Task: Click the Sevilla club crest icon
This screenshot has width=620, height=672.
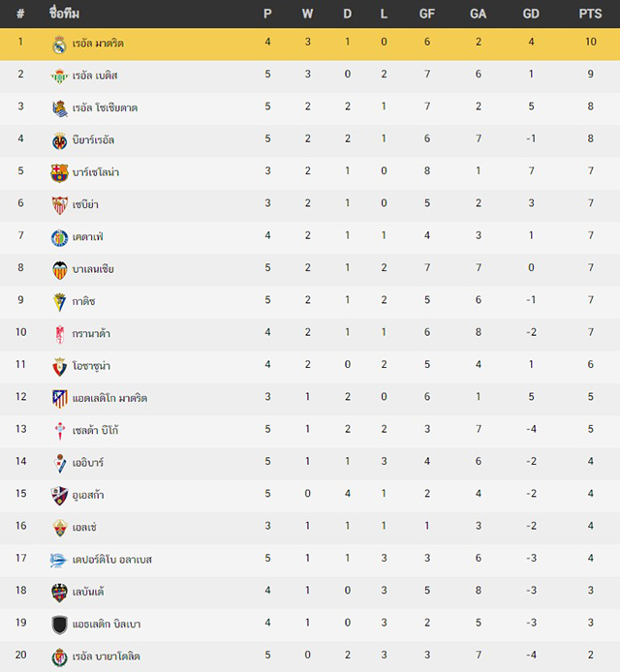Action: click(x=60, y=205)
